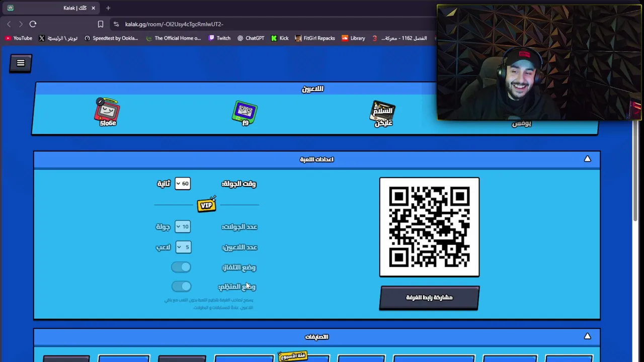Click the عدد الجولات label
644x362 pixels.
pos(239,227)
